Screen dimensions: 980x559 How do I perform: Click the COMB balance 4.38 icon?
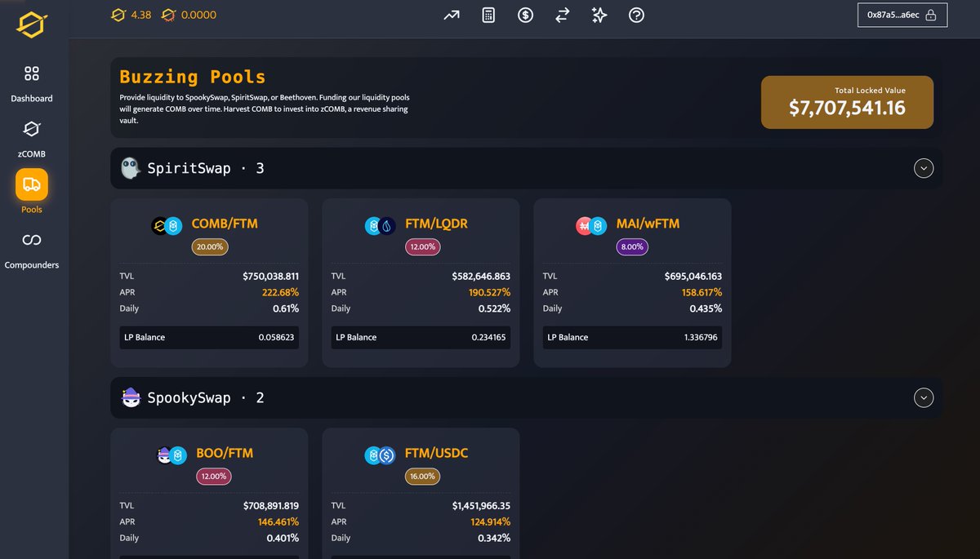(x=119, y=15)
